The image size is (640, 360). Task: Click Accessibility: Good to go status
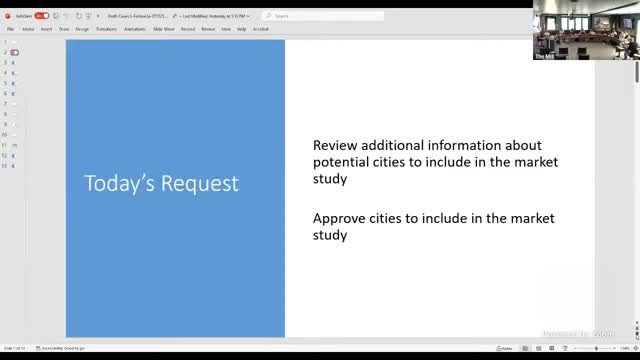[x=60, y=348]
